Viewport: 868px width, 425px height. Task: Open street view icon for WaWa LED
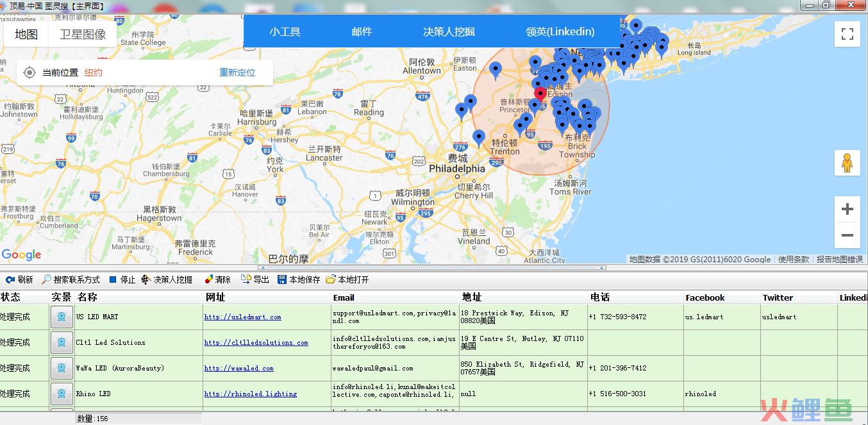tap(62, 368)
